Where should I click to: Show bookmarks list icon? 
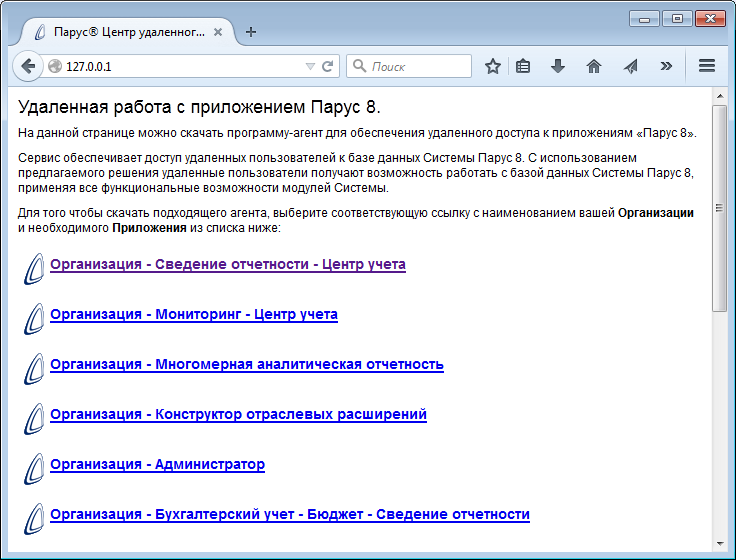(x=523, y=66)
